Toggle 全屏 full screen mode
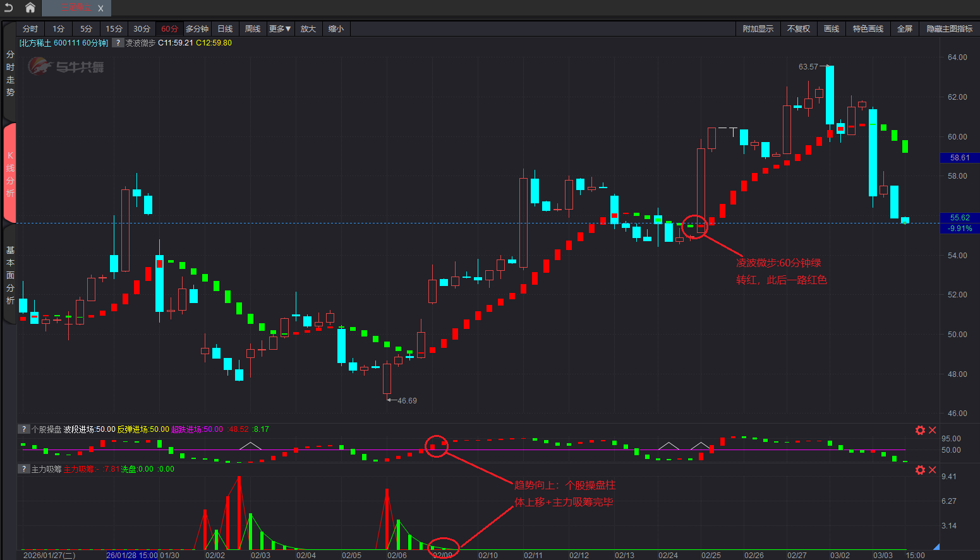The width and height of the screenshot is (980, 560). click(x=905, y=29)
